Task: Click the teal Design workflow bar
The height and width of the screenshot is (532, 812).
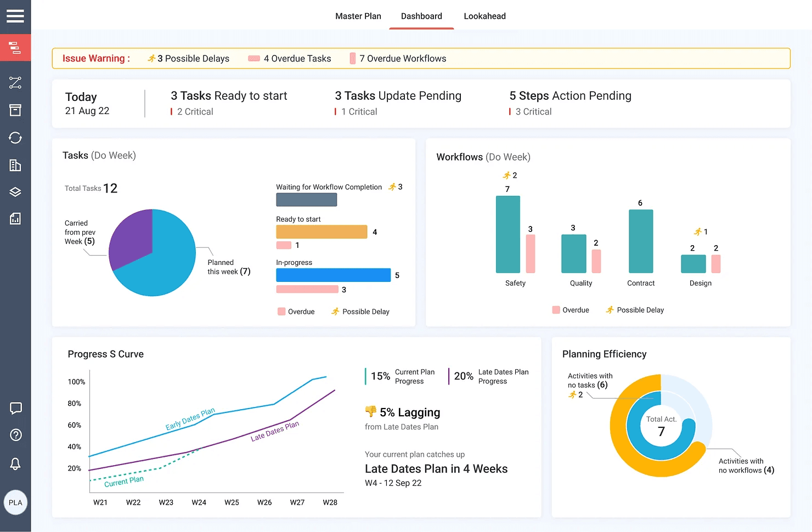Action: tap(693, 264)
